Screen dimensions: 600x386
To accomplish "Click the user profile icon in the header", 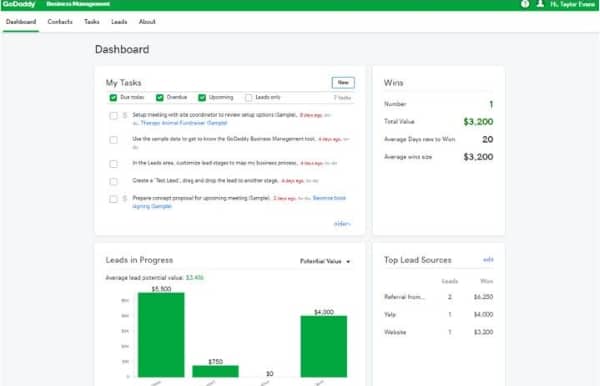I will [x=540, y=4].
